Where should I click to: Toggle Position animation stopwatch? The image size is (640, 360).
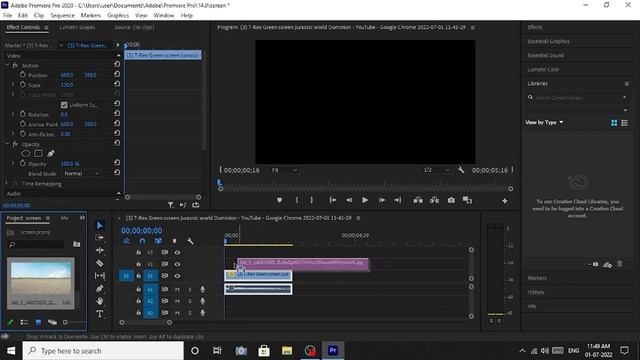pos(23,75)
